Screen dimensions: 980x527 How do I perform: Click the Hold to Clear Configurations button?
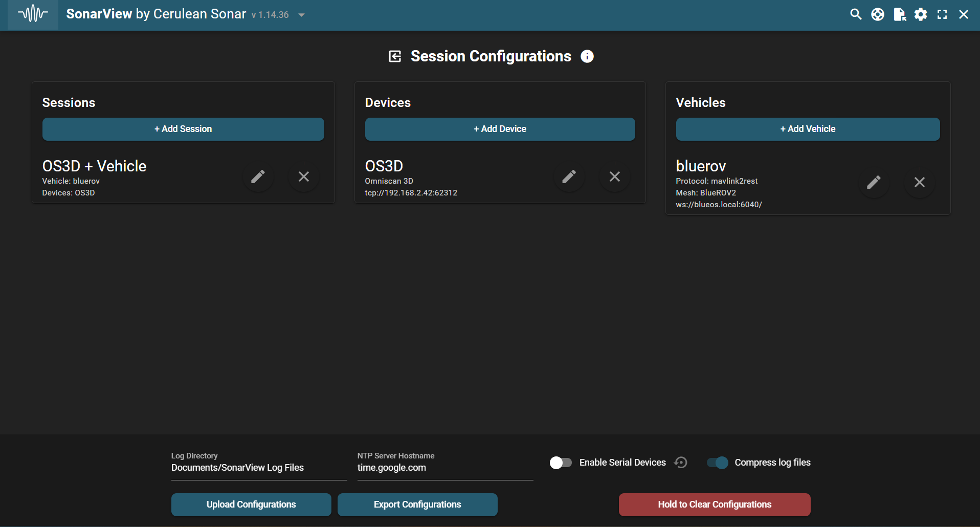(x=715, y=504)
